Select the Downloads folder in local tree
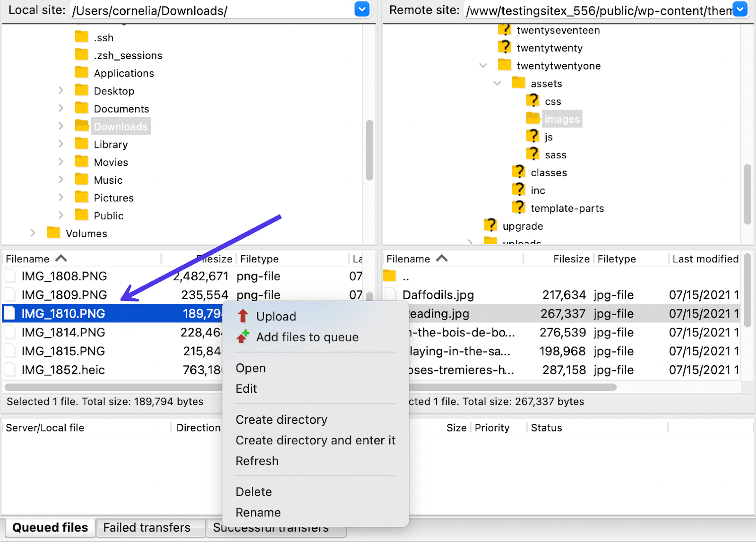756x542 pixels. point(121,126)
